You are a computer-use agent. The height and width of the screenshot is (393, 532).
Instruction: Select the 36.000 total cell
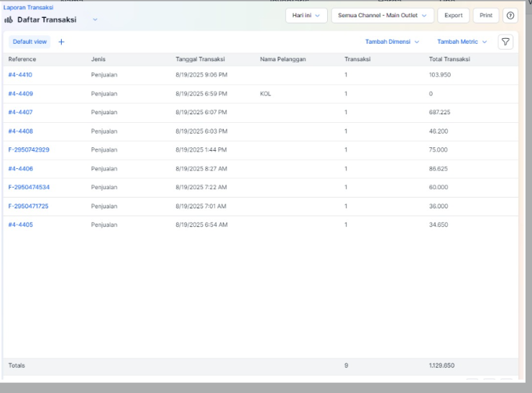pos(439,206)
